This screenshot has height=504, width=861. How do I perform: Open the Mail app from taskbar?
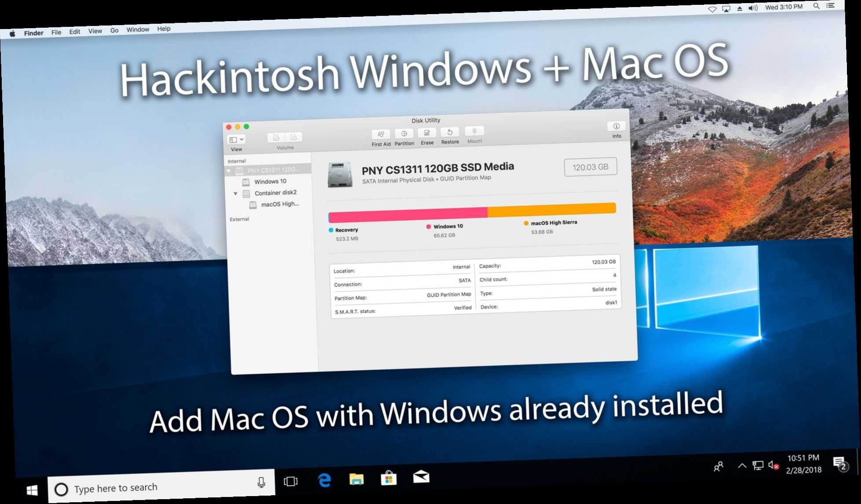(421, 476)
